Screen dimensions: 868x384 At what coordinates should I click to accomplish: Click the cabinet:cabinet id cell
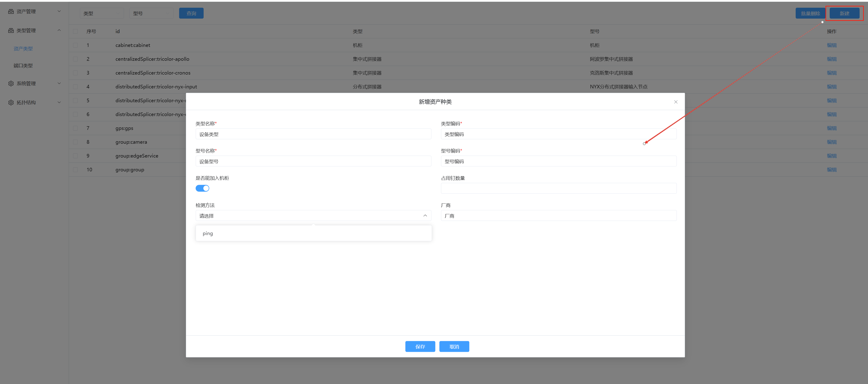click(133, 45)
